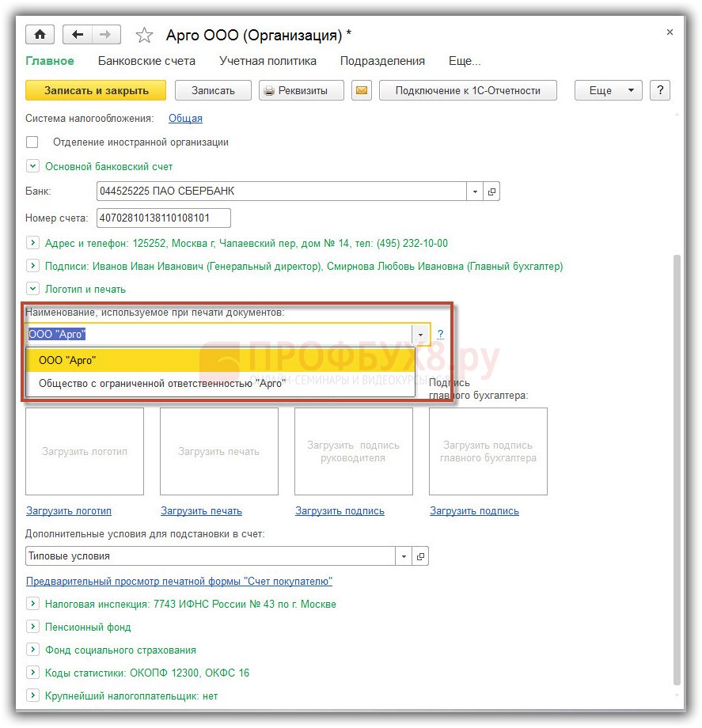Click the Номер счета input field

point(163,218)
